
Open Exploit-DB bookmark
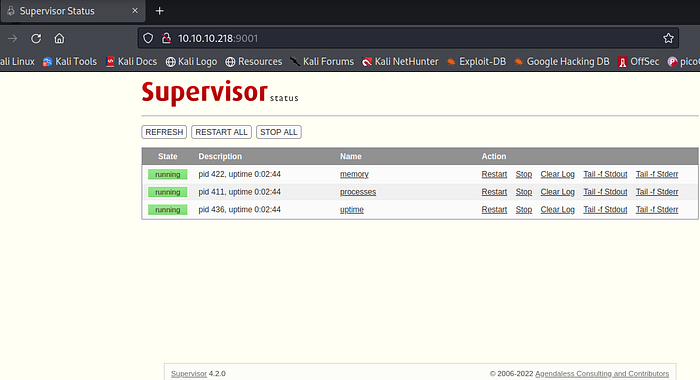tap(476, 62)
